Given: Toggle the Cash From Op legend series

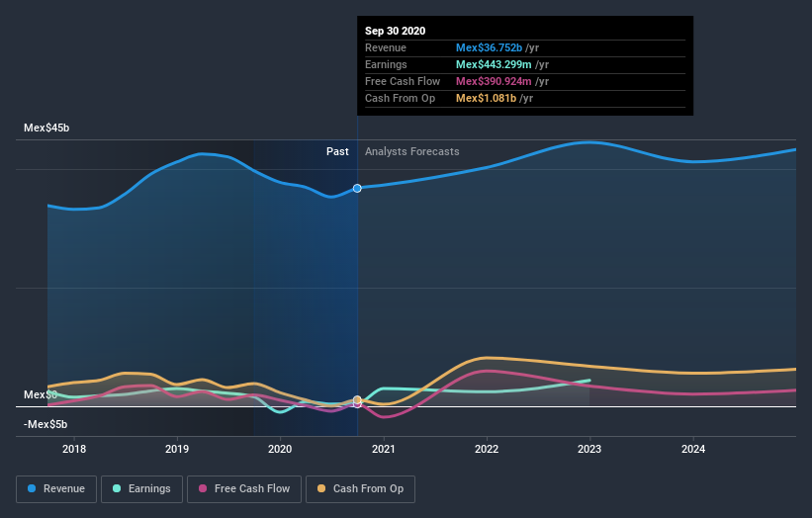Looking at the screenshot, I should (360, 489).
